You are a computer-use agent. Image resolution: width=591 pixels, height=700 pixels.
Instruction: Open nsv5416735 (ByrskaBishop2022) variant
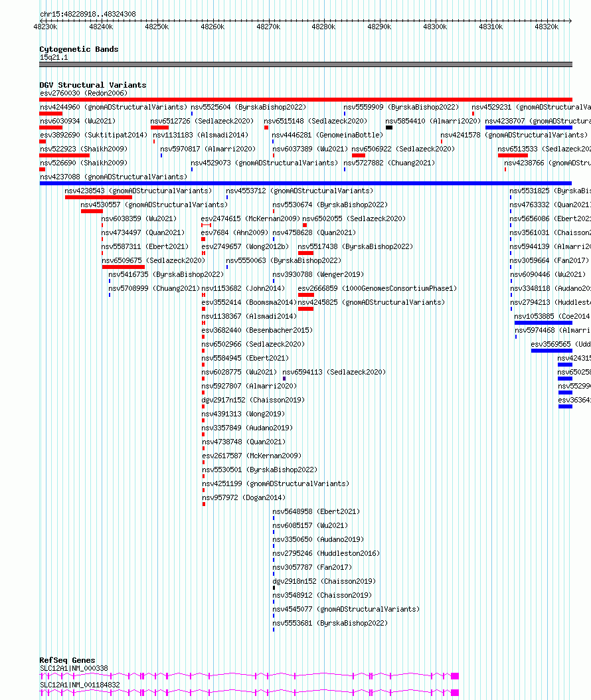166,274
